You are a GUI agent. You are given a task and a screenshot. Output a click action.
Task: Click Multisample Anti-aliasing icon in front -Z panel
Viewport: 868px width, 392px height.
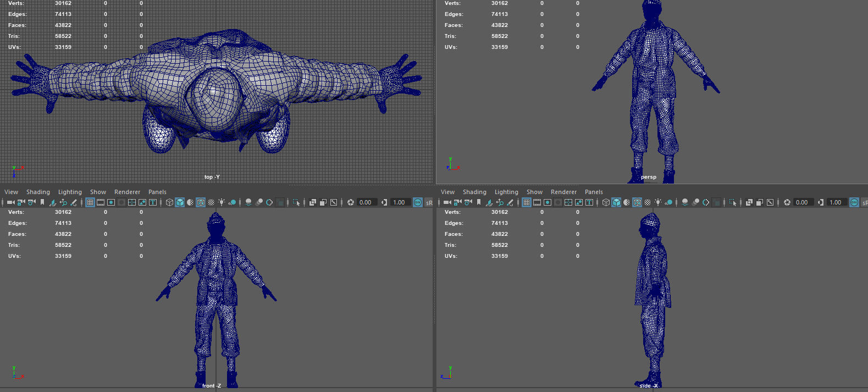click(269, 202)
